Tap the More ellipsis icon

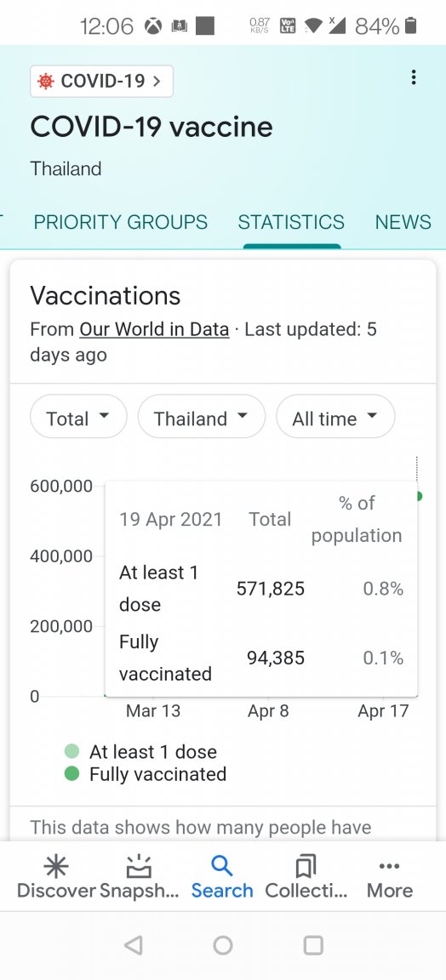point(390,866)
